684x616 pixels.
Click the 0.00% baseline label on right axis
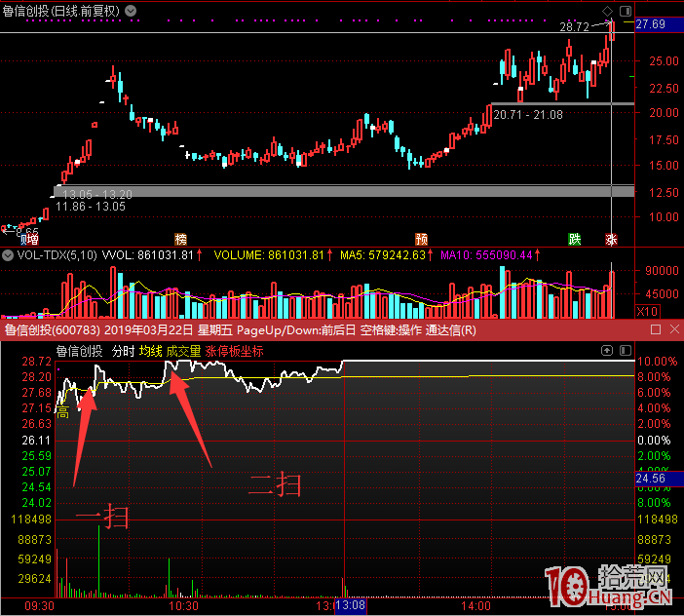point(654,441)
